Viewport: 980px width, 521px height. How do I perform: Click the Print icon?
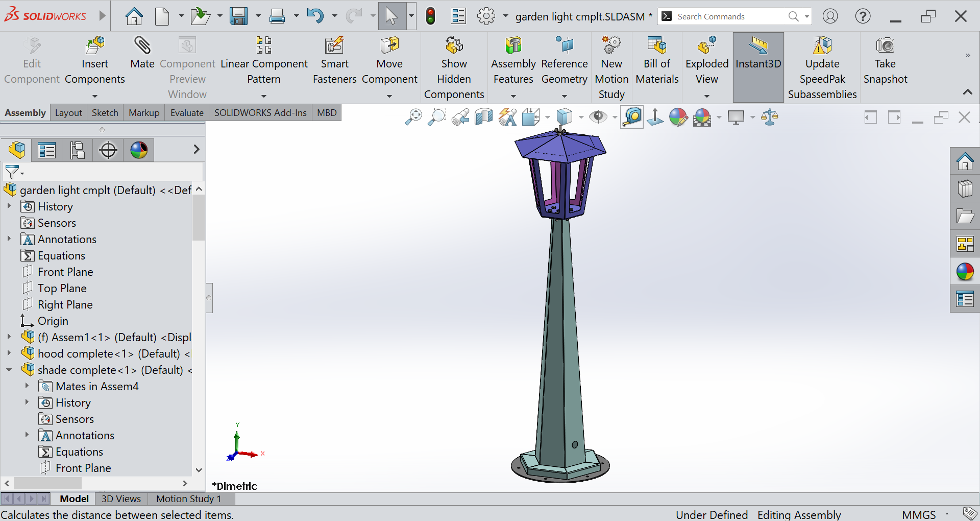[277, 16]
